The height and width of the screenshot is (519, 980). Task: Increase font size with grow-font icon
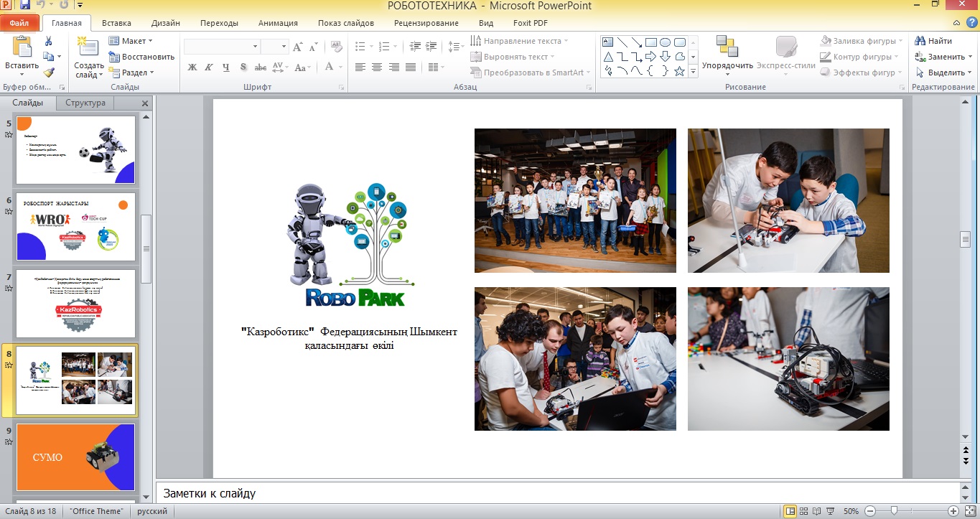(x=298, y=47)
